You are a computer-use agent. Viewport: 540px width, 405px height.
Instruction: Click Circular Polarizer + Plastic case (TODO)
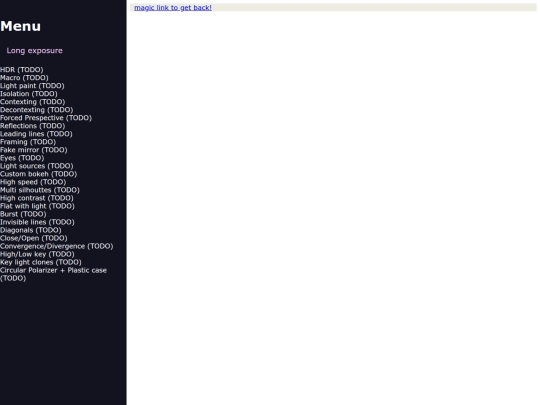point(53,274)
